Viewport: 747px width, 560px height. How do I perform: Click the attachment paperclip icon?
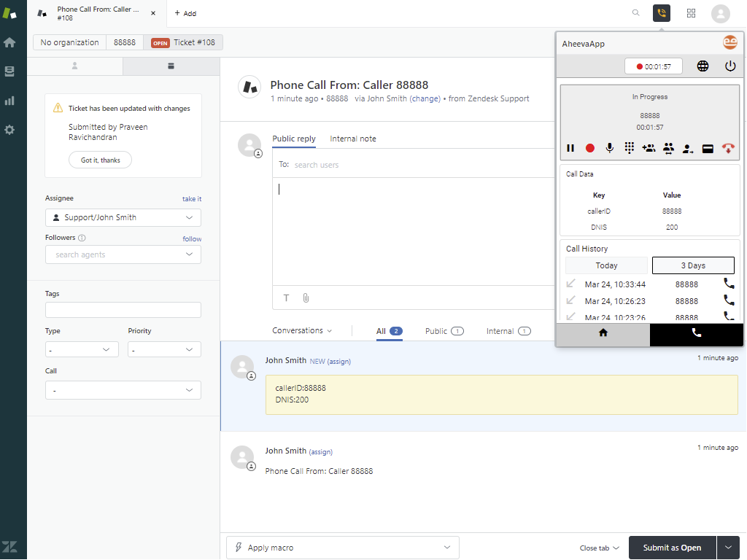point(306,298)
